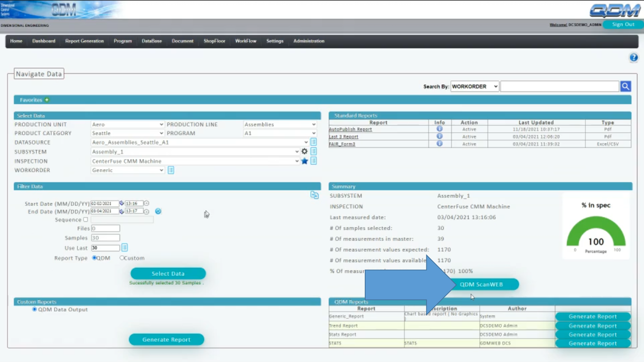Image resolution: width=644 pixels, height=362 pixels.
Task: Open the help question mark icon
Action: pos(633,57)
